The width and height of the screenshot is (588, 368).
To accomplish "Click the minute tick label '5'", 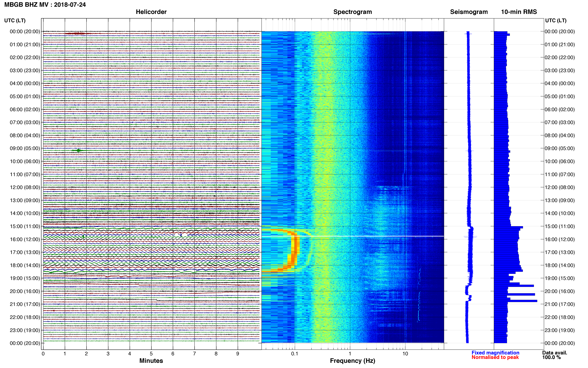I will tap(151, 354).
